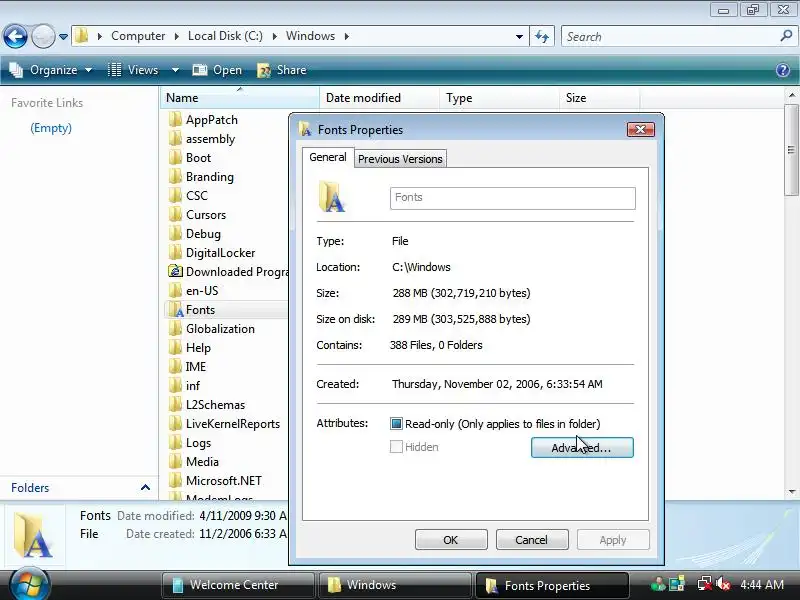Click the search magnifier icon
800x600 pixels.
pyautogui.click(x=786, y=36)
